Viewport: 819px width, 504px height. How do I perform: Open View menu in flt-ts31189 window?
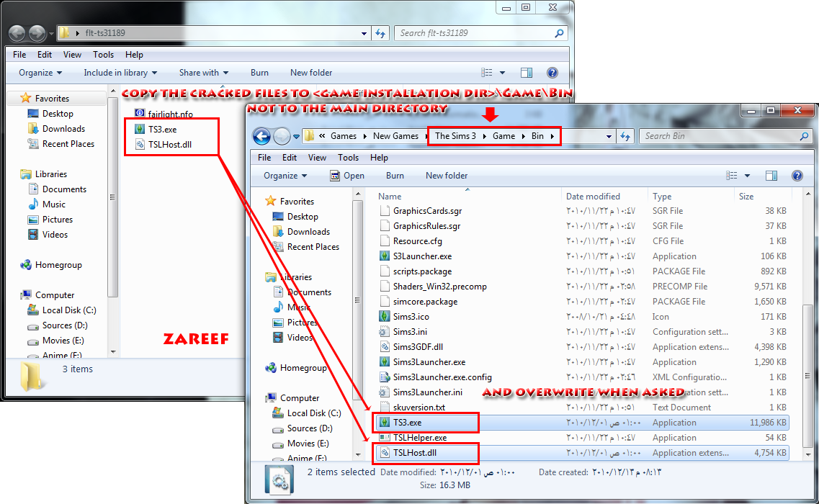(x=72, y=55)
